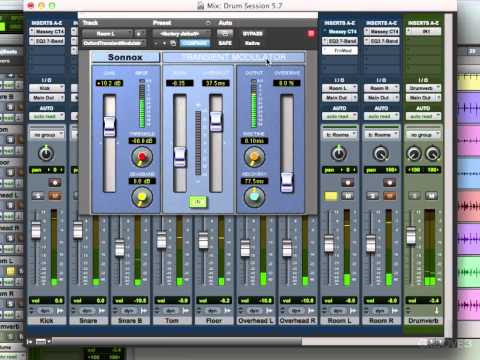Click the insert position button beside Room L selector
Screen dimensions: 480x360
tap(140, 34)
